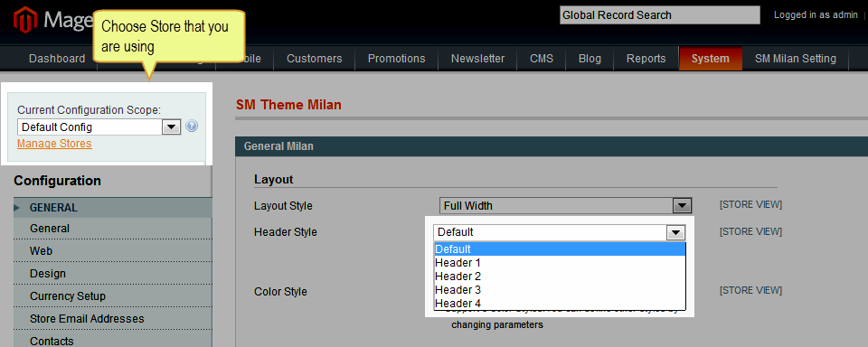Open the Dashboard menu

(x=57, y=59)
